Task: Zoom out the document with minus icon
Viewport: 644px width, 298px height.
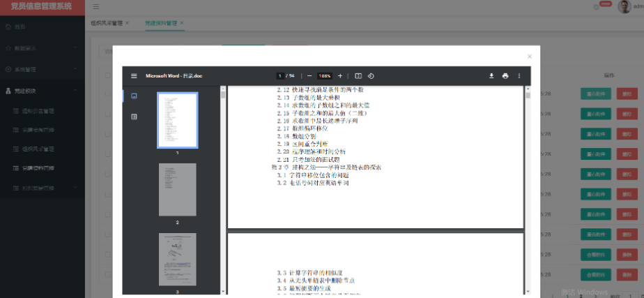Action: point(309,76)
